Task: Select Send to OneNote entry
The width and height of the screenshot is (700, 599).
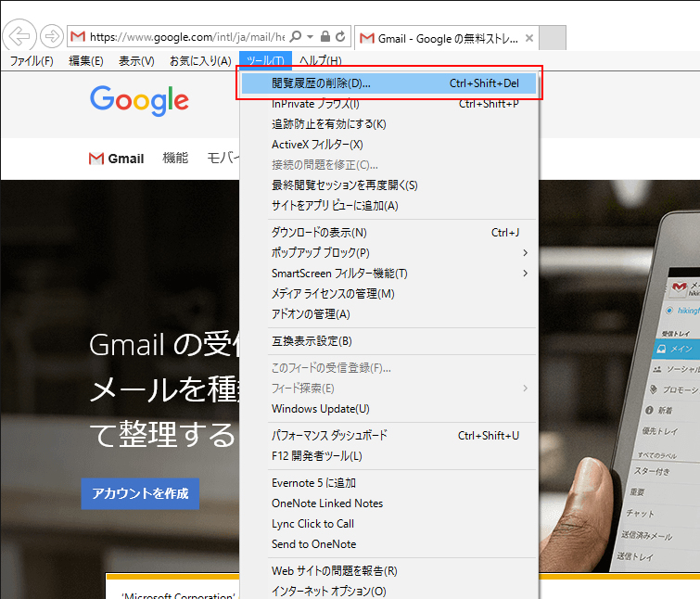Action: click(388, 544)
